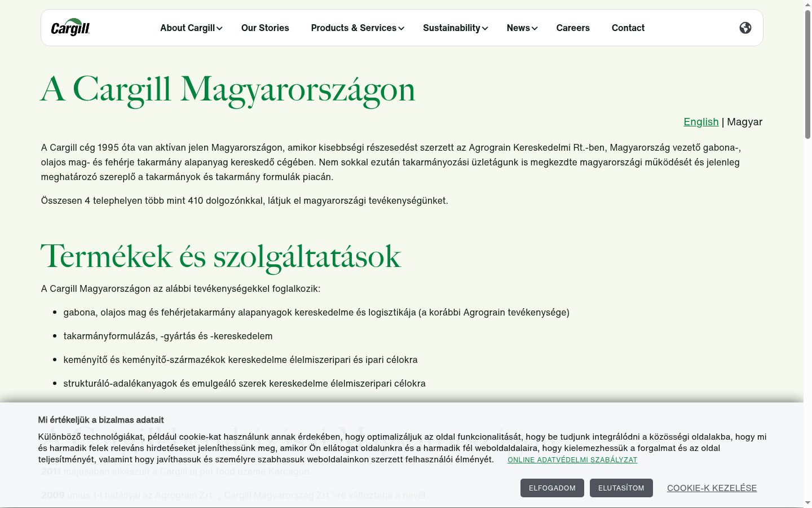Open the globe region selector icon
This screenshot has width=812, height=508.
(x=745, y=28)
